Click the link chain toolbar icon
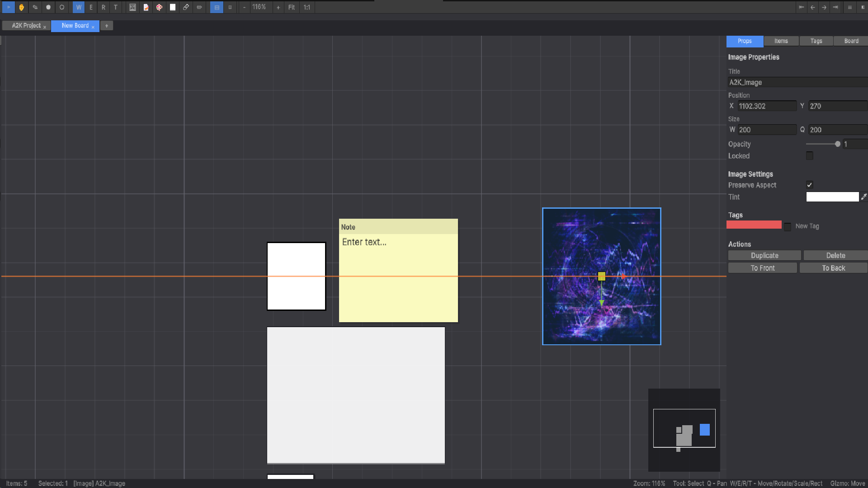 click(186, 7)
